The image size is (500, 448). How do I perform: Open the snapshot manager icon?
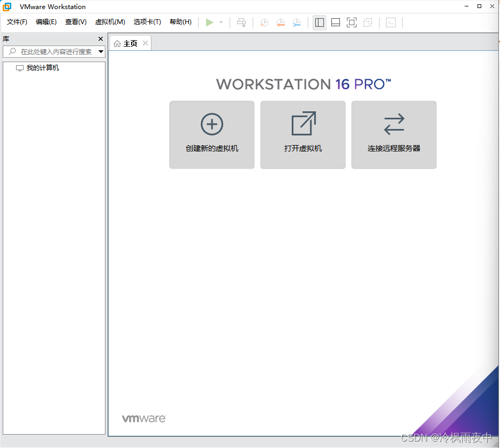click(297, 22)
